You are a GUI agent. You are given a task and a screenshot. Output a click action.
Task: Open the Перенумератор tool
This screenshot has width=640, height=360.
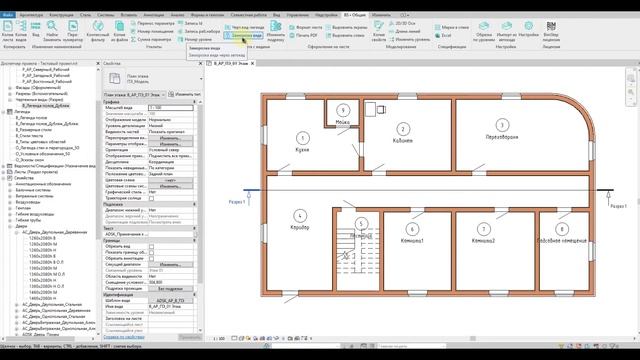[73, 31]
